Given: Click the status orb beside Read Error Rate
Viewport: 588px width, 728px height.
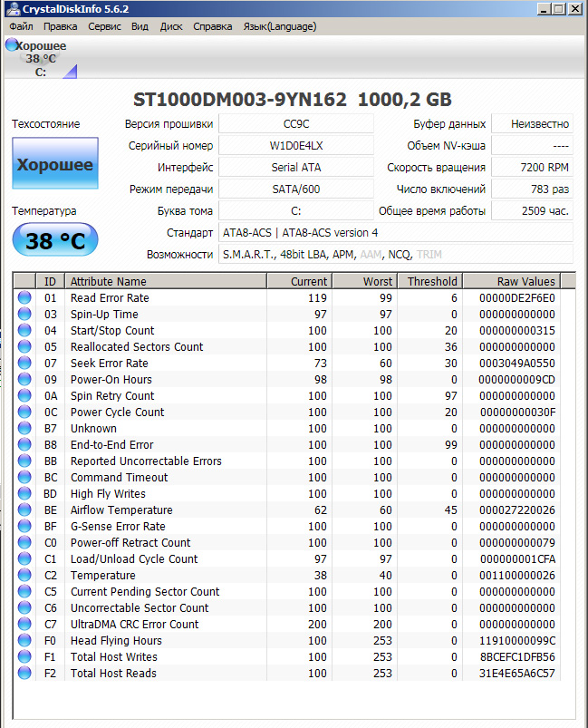Looking at the screenshot, I should [24, 298].
